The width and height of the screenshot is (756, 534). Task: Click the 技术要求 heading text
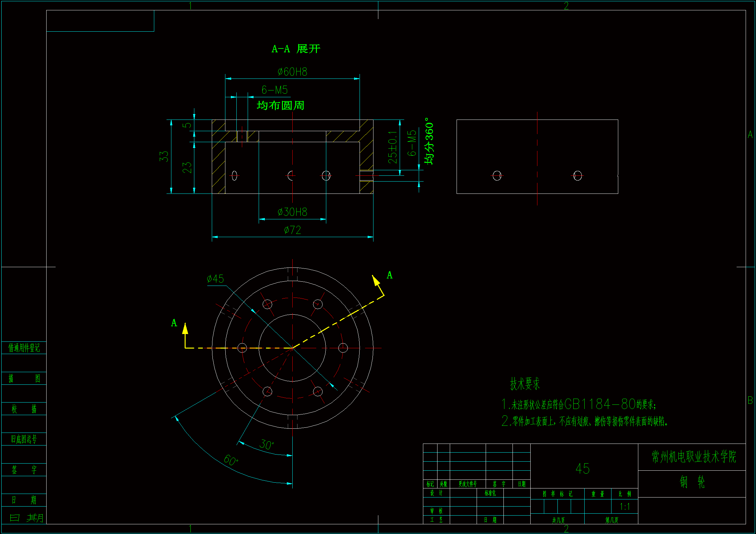pyautogui.click(x=525, y=384)
